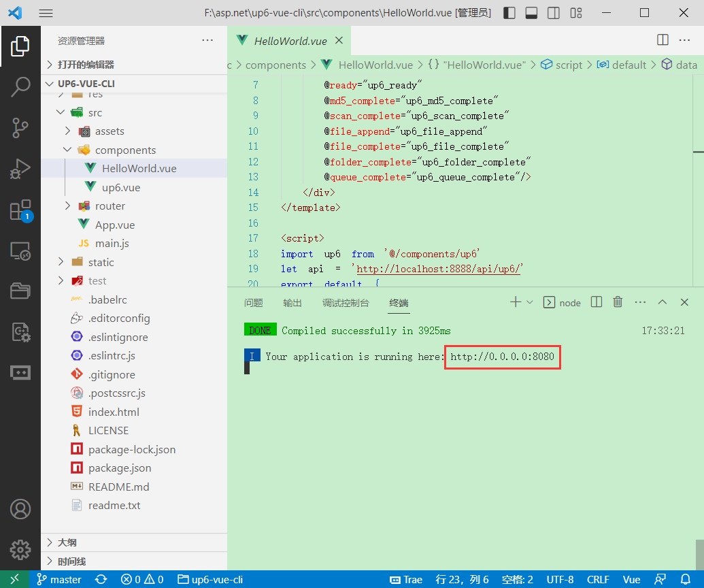Screen dimensions: 704x588
Task: Toggle the bottom panel layout button
Action: [x=532, y=13]
